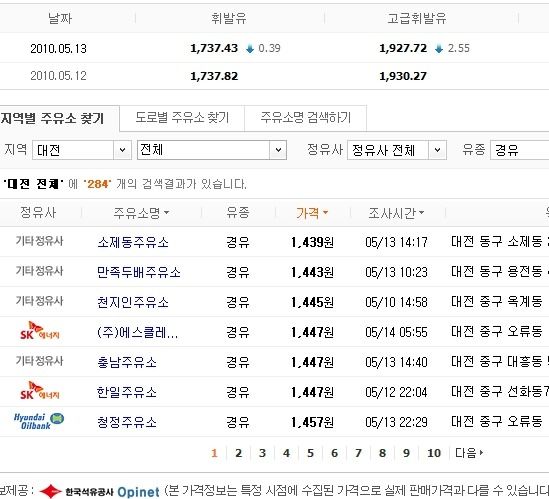
Task: Click the 고급휘발유 column header
Action: coord(417,18)
